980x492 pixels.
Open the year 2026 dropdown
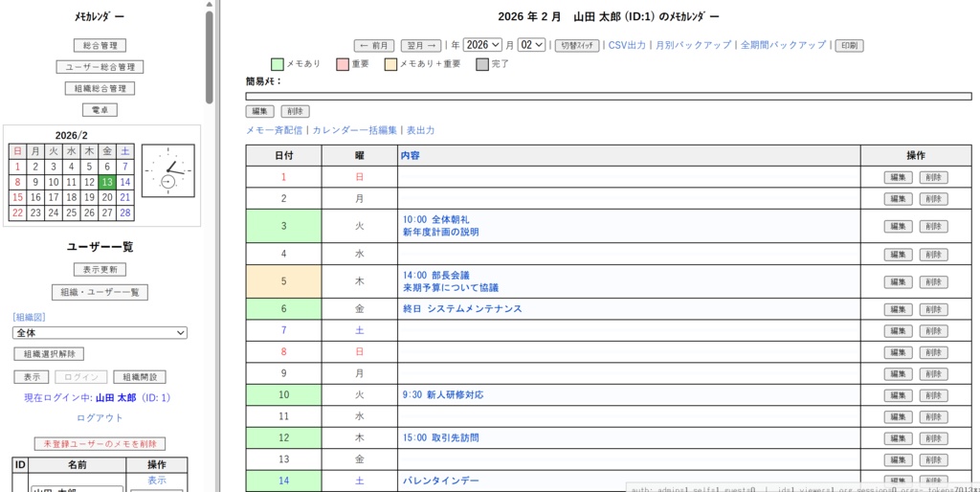click(x=482, y=45)
